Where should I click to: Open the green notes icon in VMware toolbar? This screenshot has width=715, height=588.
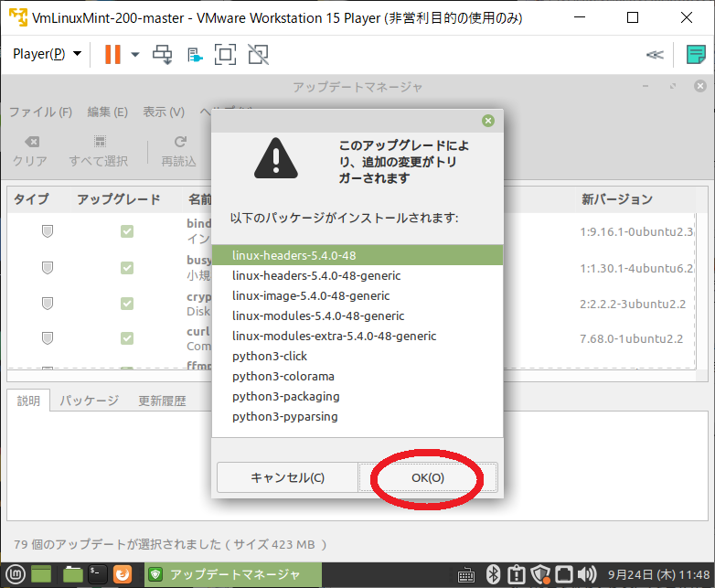click(696, 54)
